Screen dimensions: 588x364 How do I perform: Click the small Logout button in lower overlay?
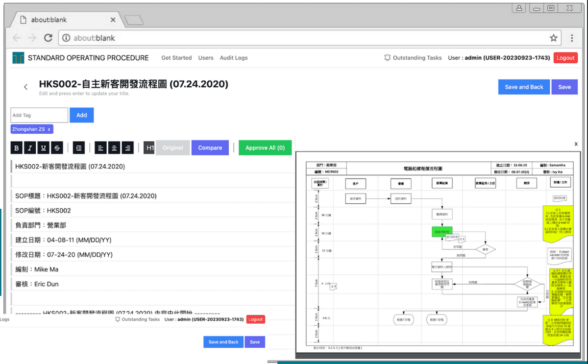[x=255, y=319]
